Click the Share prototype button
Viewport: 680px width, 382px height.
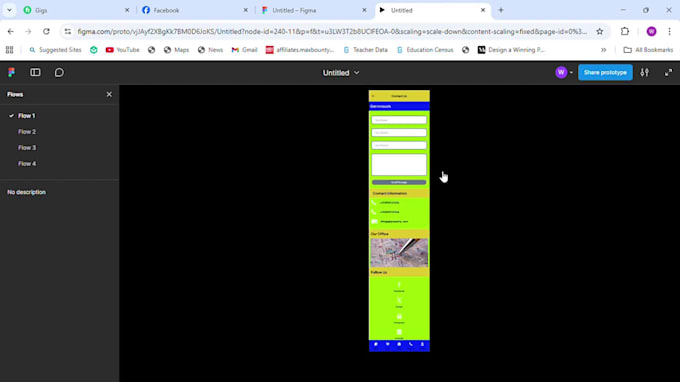[605, 72]
